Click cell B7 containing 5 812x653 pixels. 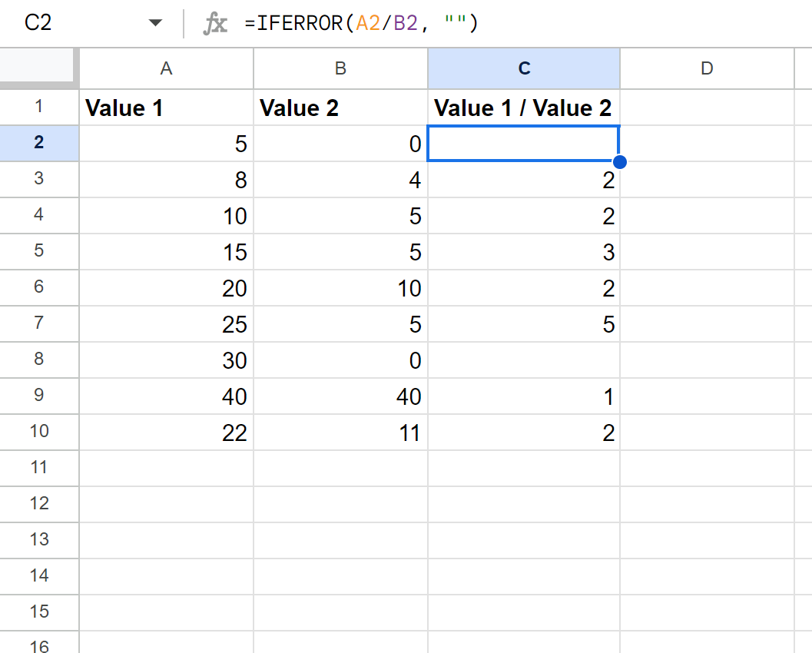(341, 323)
